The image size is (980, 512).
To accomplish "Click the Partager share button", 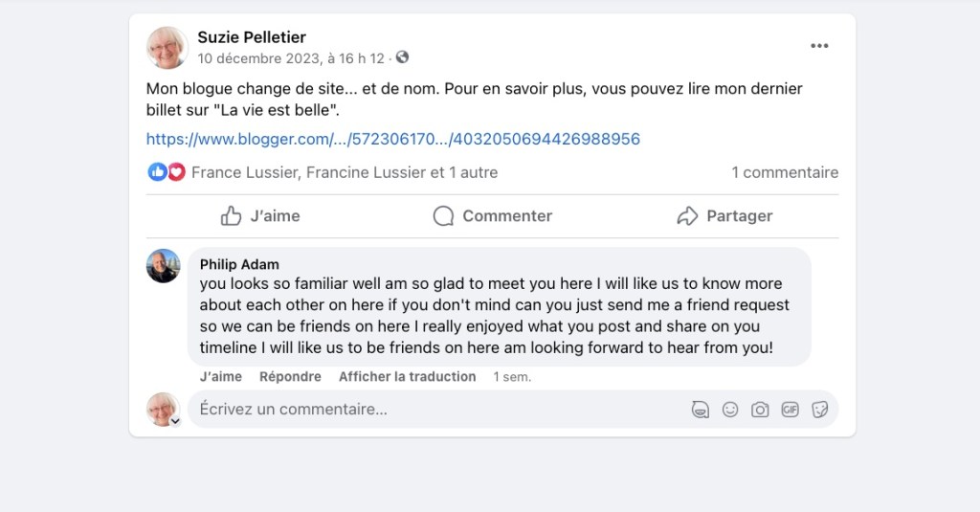I will tap(724, 216).
